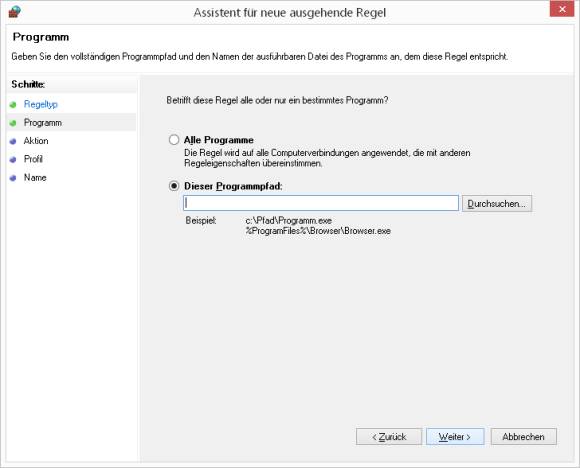Click the Alle Programme label text
The width and height of the screenshot is (580, 468).
pos(219,140)
